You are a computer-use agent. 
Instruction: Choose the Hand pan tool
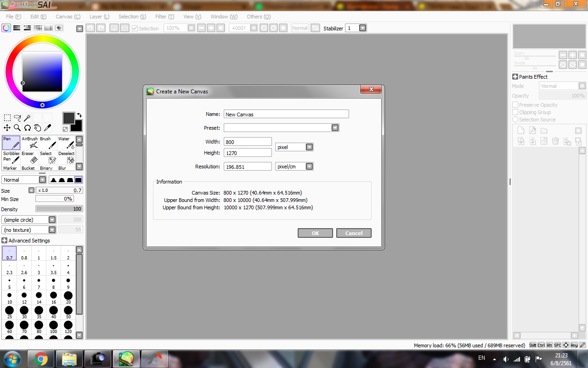[x=38, y=128]
